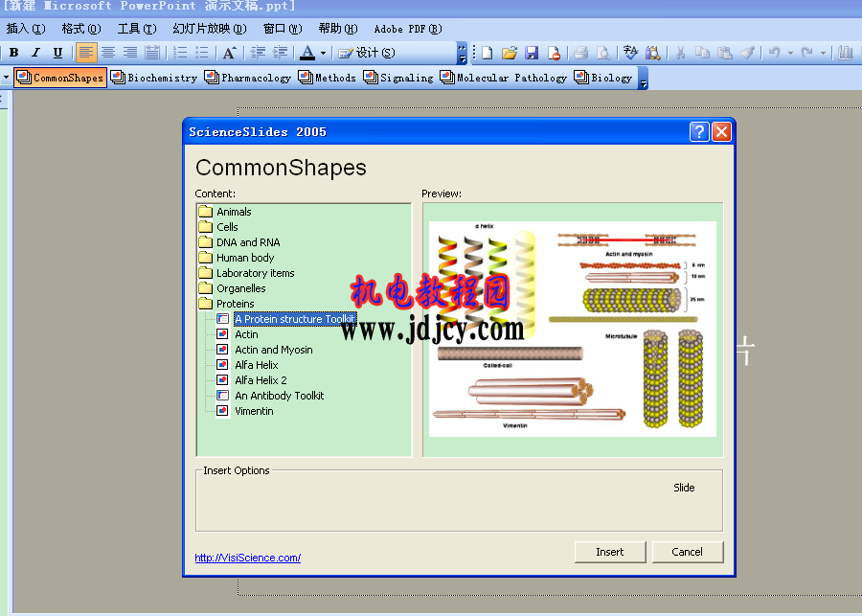Increase the indent level
This screenshot has height=616, width=862.
pyautogui.click(x=280, y=53)
